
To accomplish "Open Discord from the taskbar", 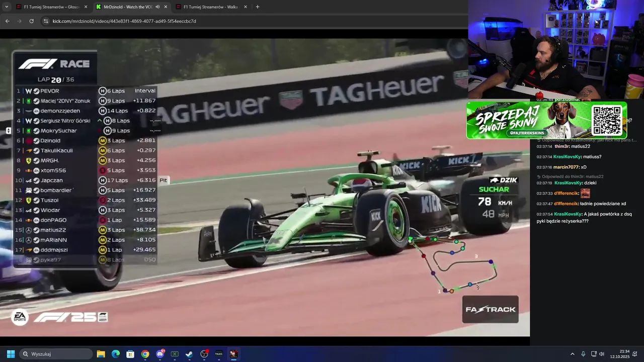I will pyautogui.click(x=160, y=353).
